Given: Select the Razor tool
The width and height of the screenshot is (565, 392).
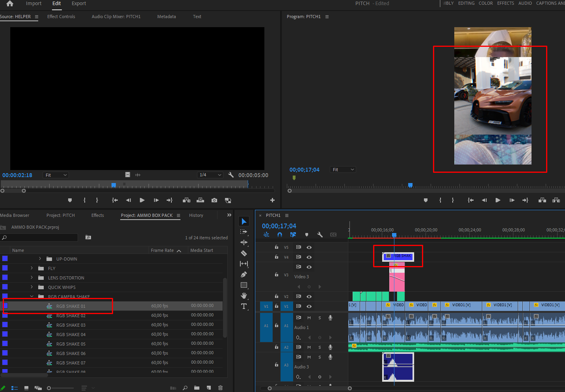Looking at the screenshot, I should click(x=244, y=253).
